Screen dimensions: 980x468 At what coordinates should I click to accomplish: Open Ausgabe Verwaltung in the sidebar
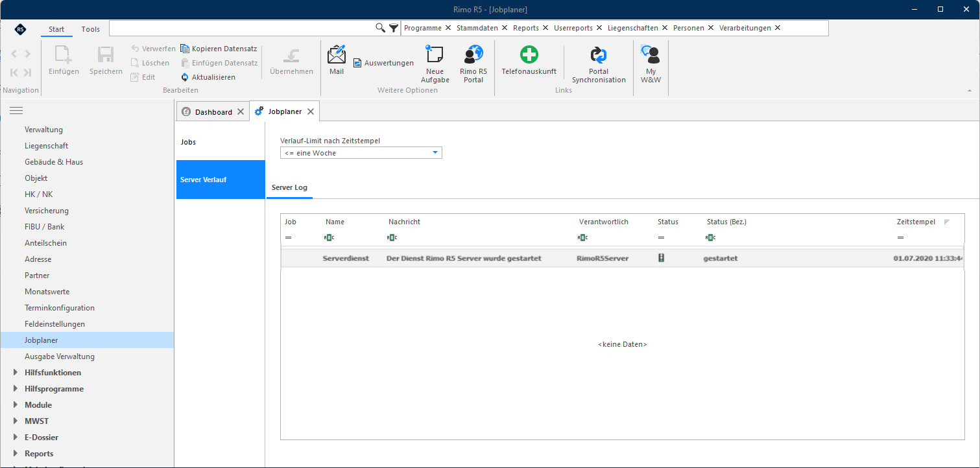click(x=60, y=357)
